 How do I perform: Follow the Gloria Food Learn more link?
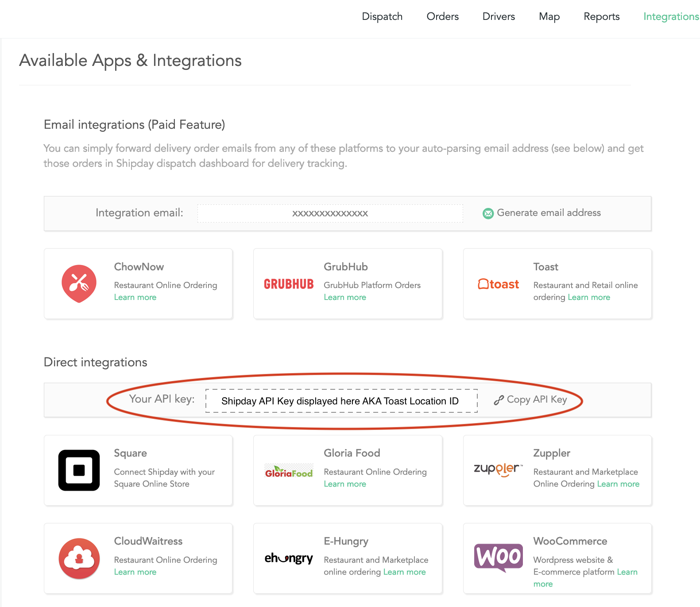coord(344,484)
